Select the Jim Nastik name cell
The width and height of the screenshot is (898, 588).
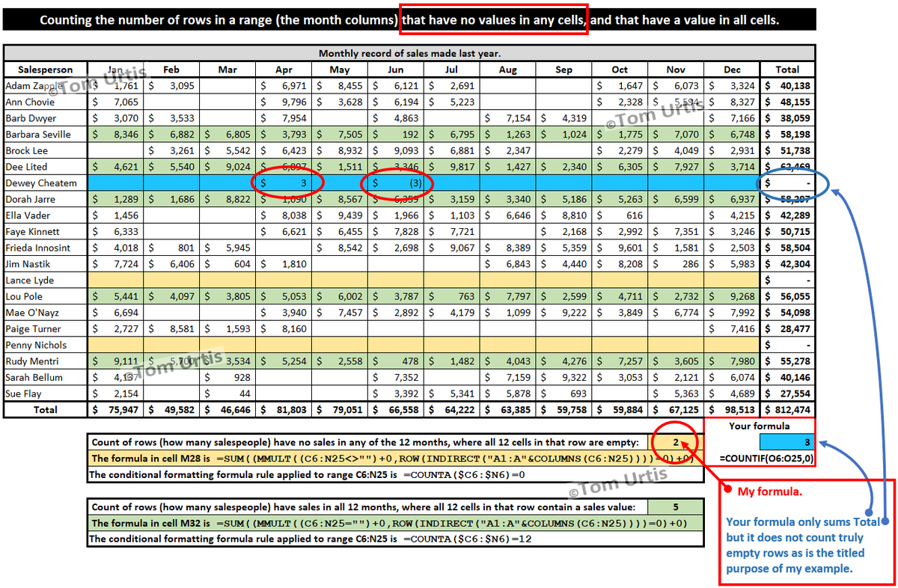(46, 264)
